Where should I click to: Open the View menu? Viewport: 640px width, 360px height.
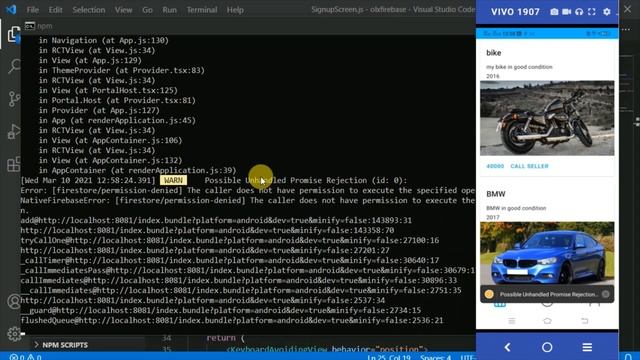tap(123, 10)
